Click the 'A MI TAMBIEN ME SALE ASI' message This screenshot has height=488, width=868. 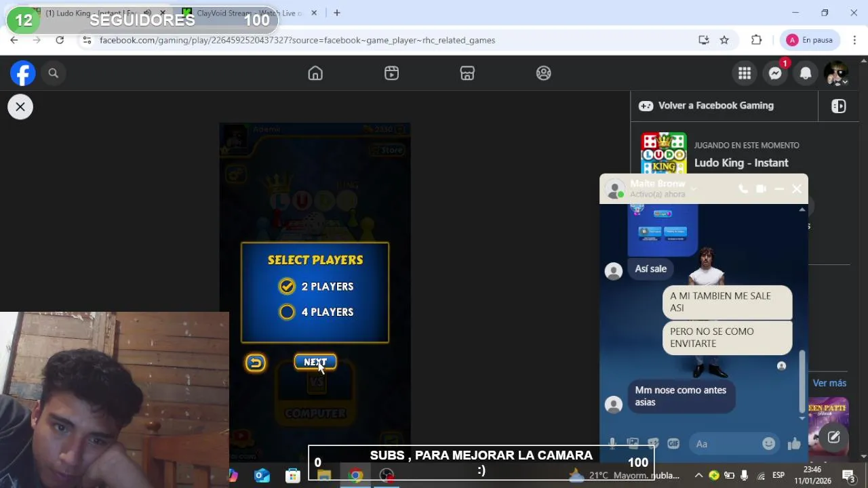[727, 302]
